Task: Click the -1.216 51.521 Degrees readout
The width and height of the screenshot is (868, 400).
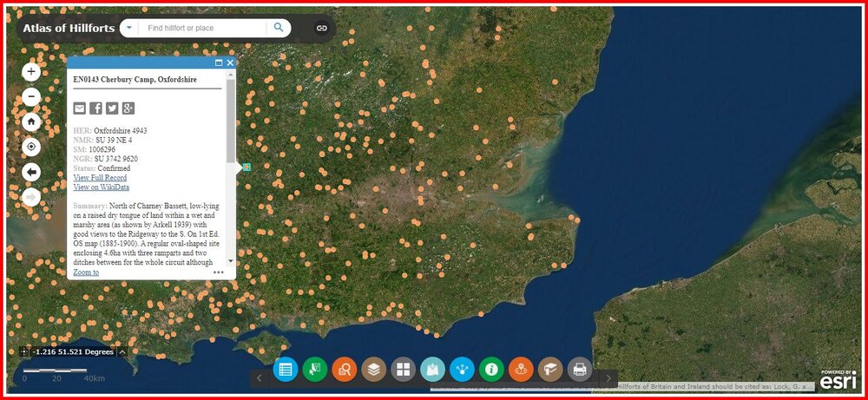Action: pos(73,352)
